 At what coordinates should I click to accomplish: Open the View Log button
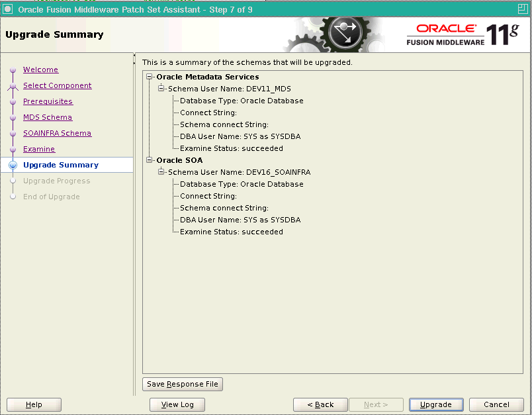[x=177, y=404]
